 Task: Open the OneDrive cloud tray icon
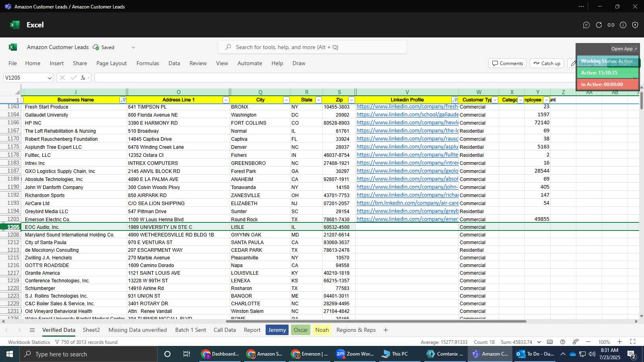click(572, 354)
